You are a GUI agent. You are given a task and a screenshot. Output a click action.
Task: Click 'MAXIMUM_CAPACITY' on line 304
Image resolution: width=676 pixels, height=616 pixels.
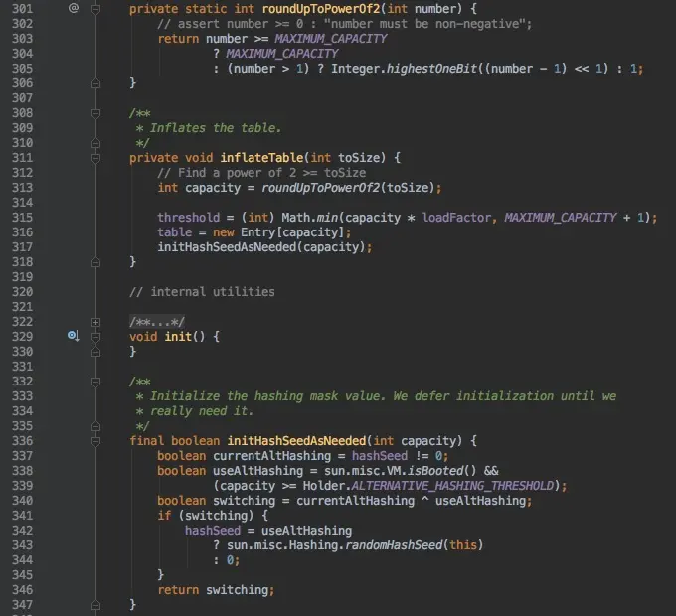pos(282,54)
